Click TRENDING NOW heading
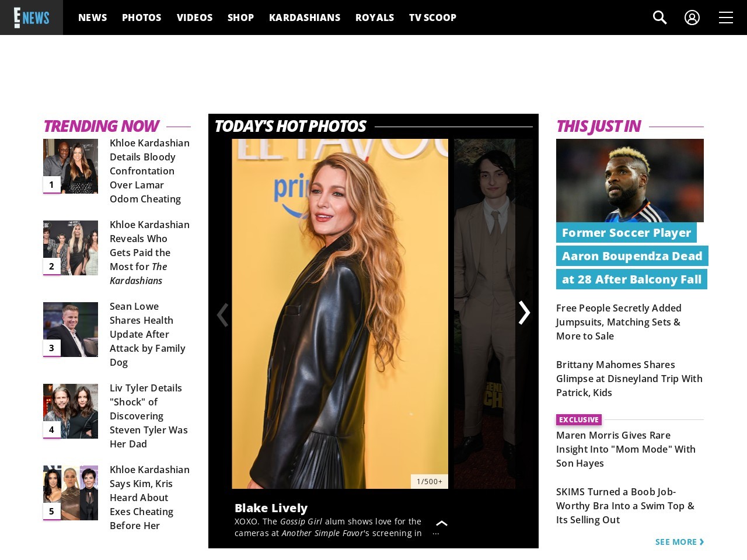The width and height of the screenshot is (747, 560). pos(100,126)
